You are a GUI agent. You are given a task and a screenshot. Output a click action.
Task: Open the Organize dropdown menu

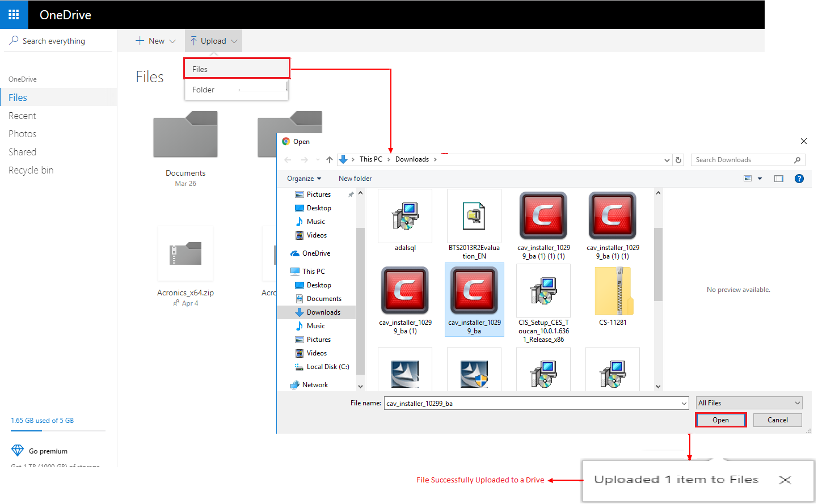tap(304, 179)
